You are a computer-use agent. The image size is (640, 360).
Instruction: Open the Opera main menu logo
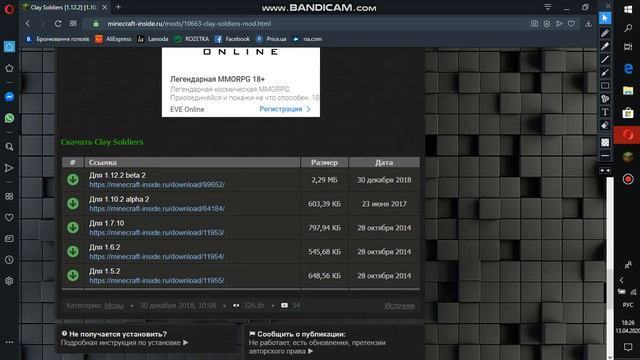click(x=9, y=9)
